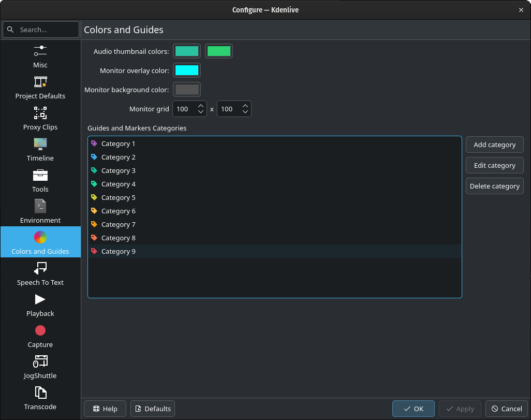Screen dimensions: 531x420
Task: Restore Defaults settings
Action: [153, 409]
